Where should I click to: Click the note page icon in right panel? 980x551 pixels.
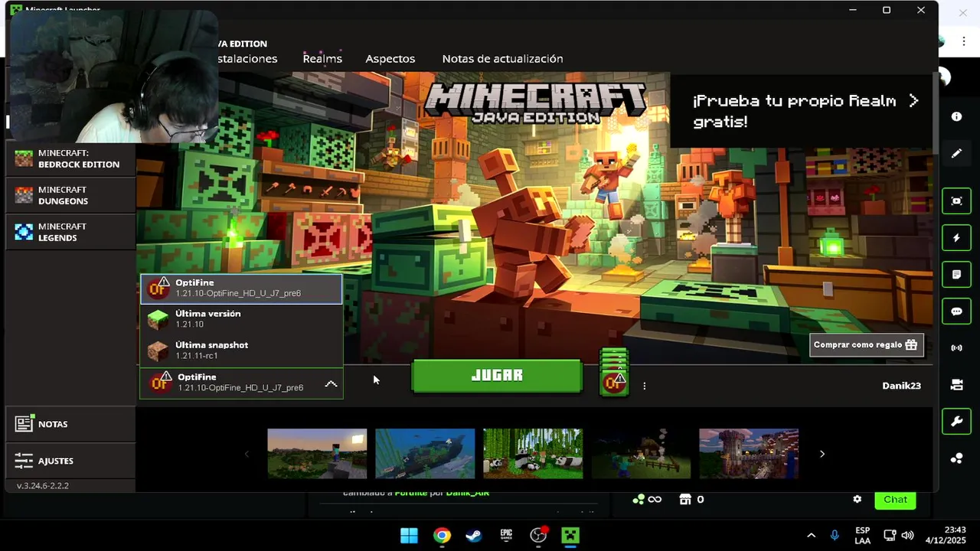(x=956, y=275)
